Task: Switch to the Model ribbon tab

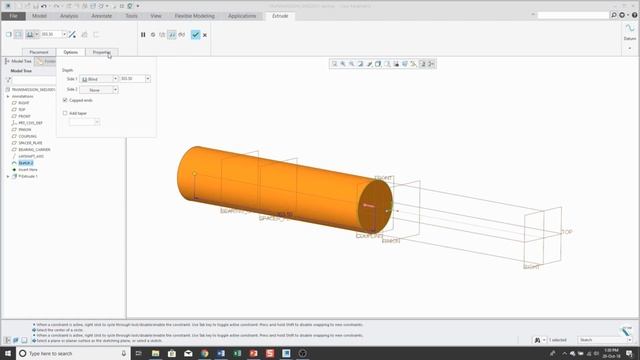Action: pos(39,16)
